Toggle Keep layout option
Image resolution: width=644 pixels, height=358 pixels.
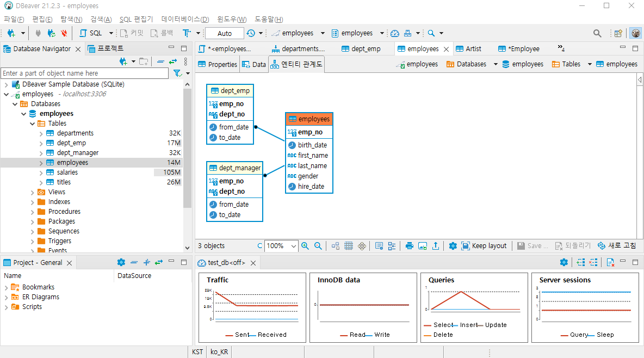pyautogui.click(x=484, y=246)
